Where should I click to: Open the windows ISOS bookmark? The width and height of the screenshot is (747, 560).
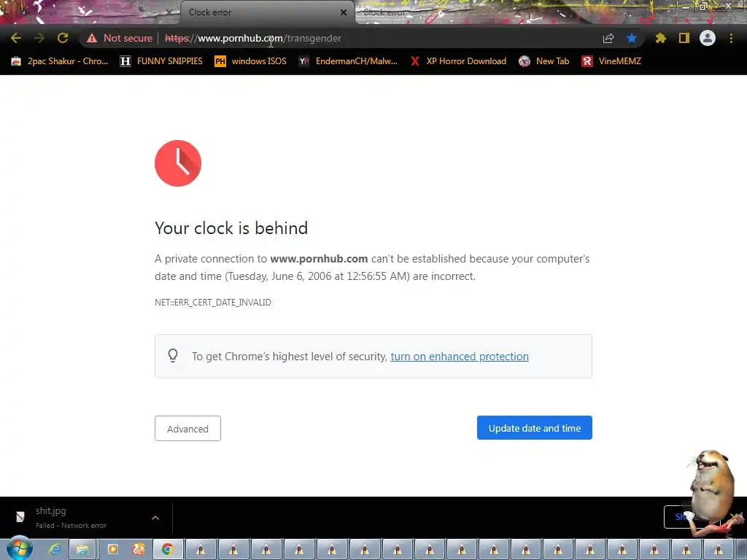click(x=251, y=61)
